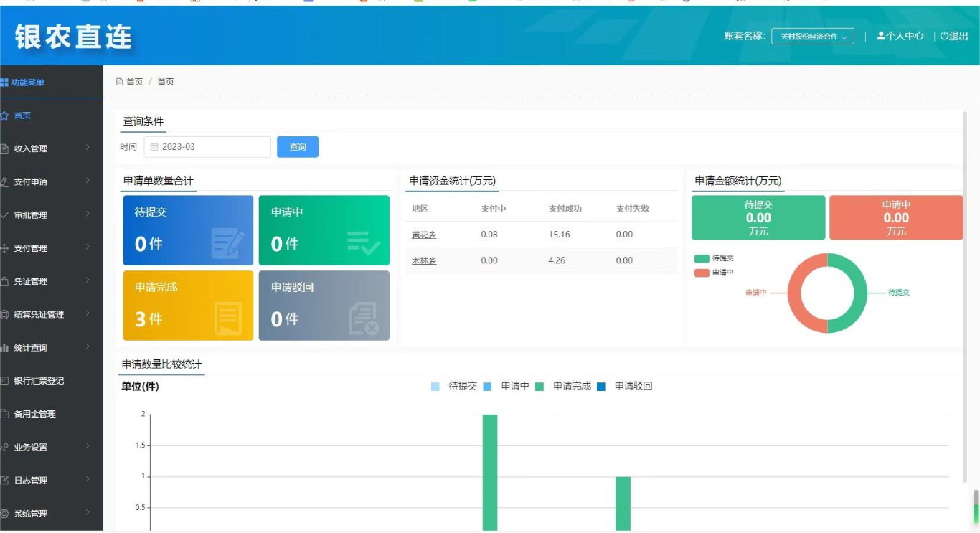Click the 15.16 支付成功 value for 黄花乡

click(x=559, y=235)
